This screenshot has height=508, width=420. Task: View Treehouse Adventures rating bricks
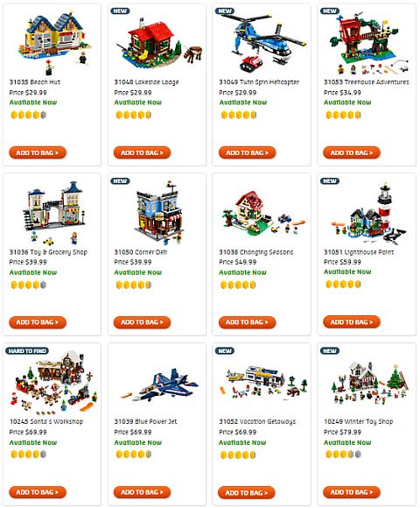click(343, 115)
